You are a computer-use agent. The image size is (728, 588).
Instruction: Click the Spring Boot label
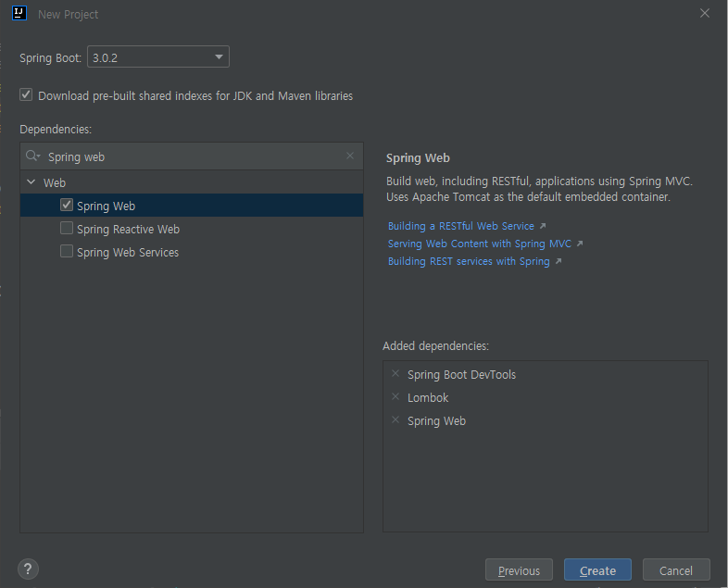pyautogui.click(x=50, y=58)
